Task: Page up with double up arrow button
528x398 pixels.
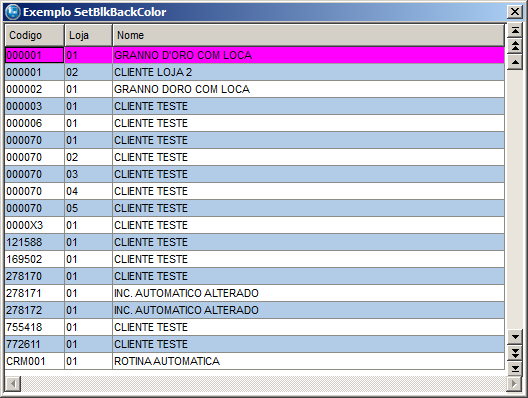Action: coord(515,46)
